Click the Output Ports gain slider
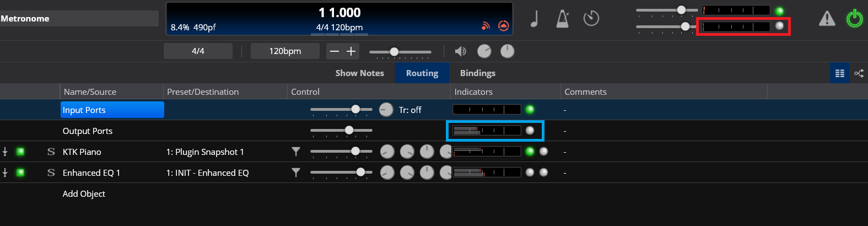The image size is (868, 226). [x=341, y=131]
